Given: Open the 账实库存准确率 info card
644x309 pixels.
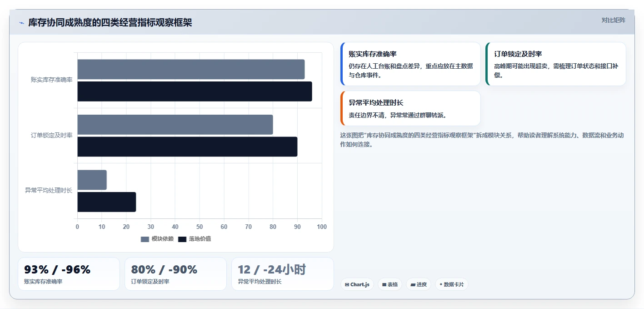Looking at the screenshot, I should tap(410, 64).
